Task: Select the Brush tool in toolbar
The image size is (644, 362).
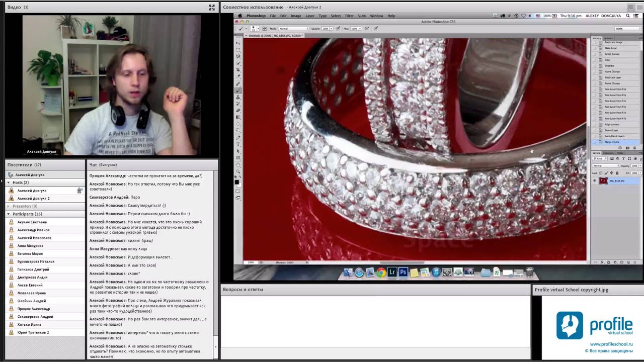Action: click(x=238, y=90)
